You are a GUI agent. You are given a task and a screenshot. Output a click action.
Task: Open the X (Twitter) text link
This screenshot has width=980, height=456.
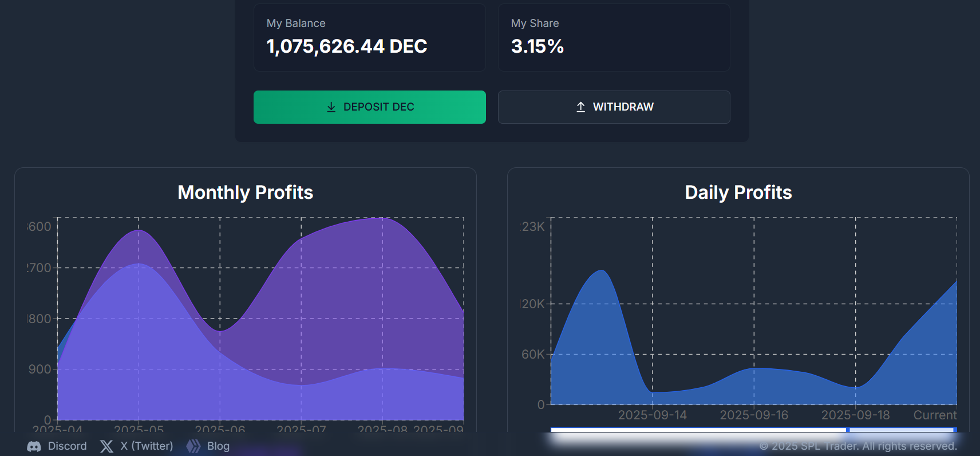(147, 446)
